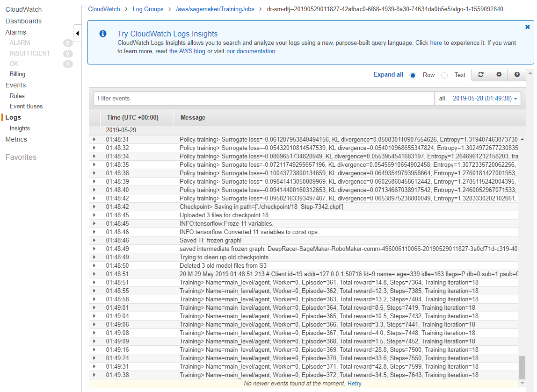The width and height of the screenshot is (537, 392).
Task: Select 'Converted 11 variables to const ops' message
Action: tap(249, 232)
